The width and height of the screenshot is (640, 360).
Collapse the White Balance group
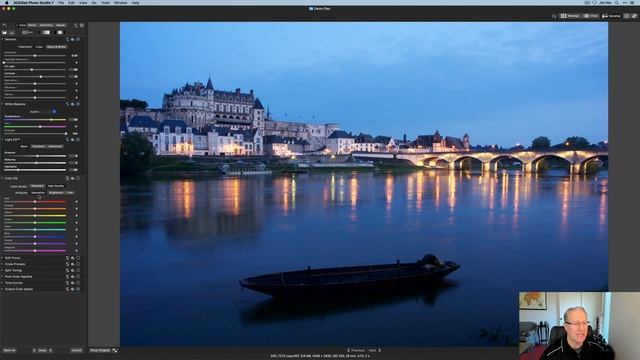[x=2, y=104]
